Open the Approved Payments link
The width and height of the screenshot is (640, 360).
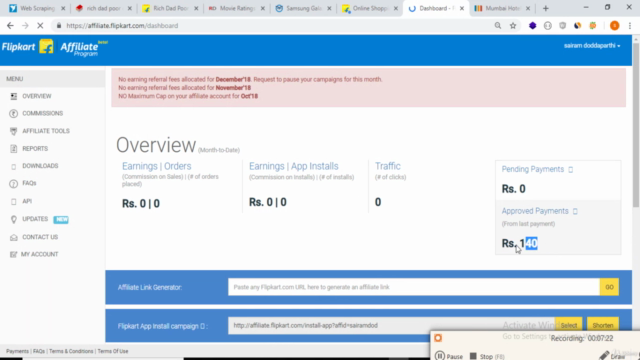pos(535,211)
